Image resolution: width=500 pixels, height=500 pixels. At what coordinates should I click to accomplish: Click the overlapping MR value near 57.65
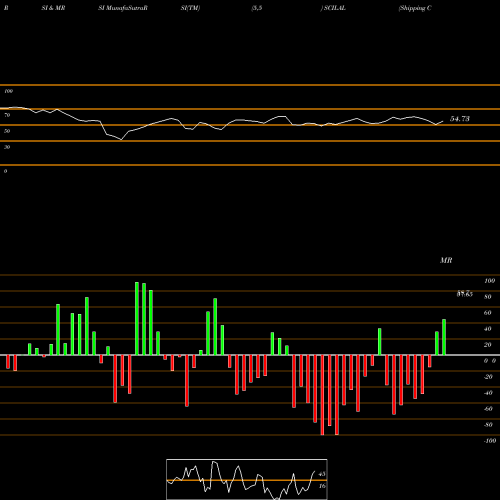tap(465, 294)
